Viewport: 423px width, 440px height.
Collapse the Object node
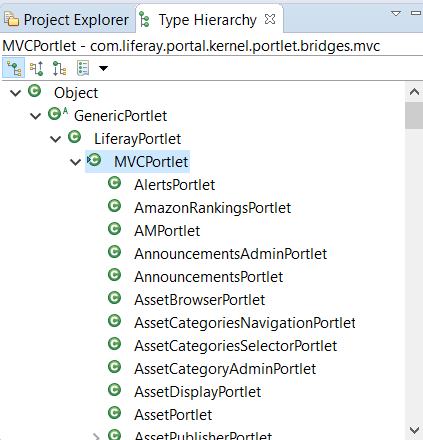coord(15,93)
